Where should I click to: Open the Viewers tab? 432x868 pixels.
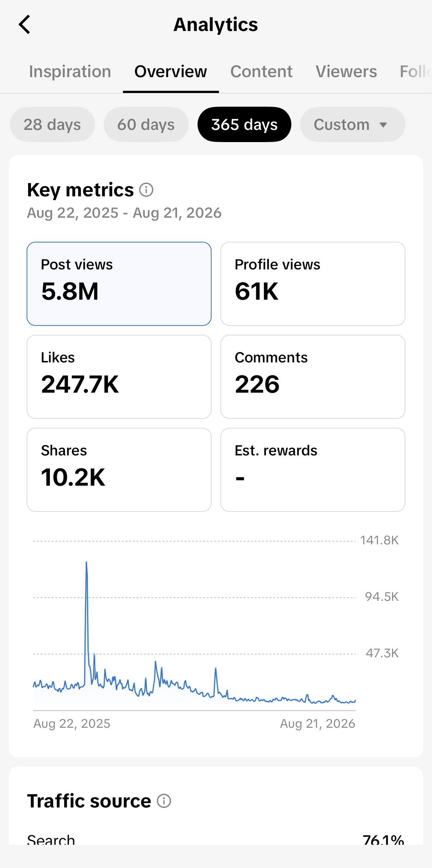click(x=346, y=72)
